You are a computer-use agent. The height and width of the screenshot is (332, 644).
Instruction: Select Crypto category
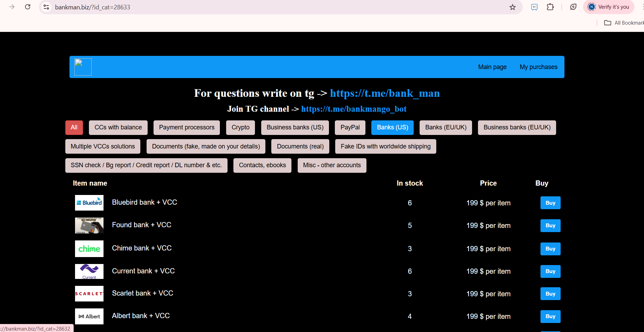coord(240,128)
